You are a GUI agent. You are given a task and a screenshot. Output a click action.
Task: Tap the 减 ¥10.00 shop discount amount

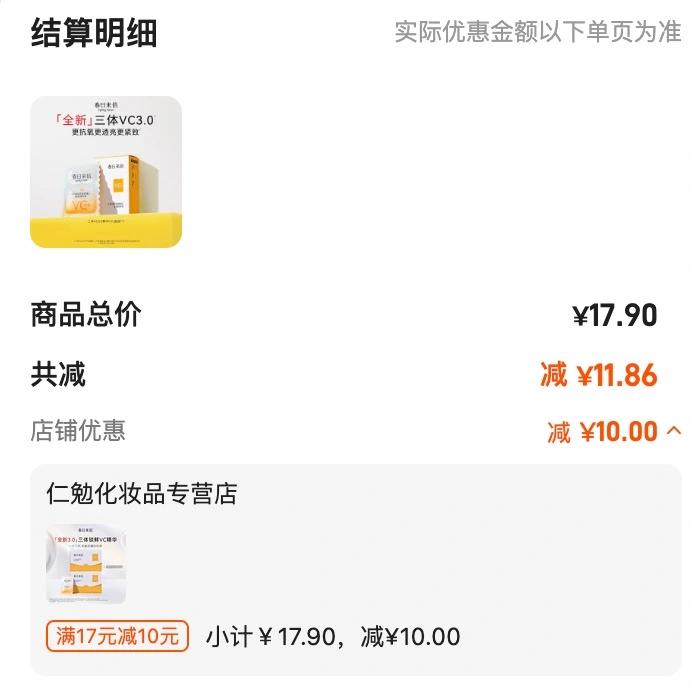(603, 432)
